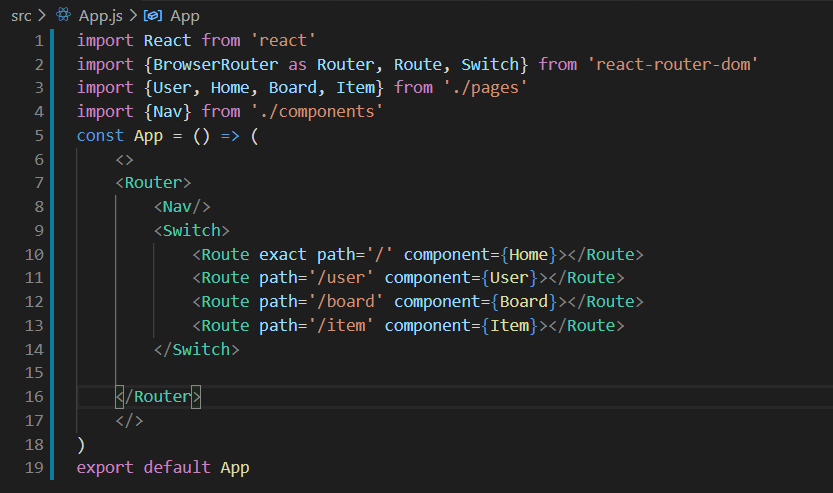Click the './components' import path
The image size is (833, 493).
(317, 112)
